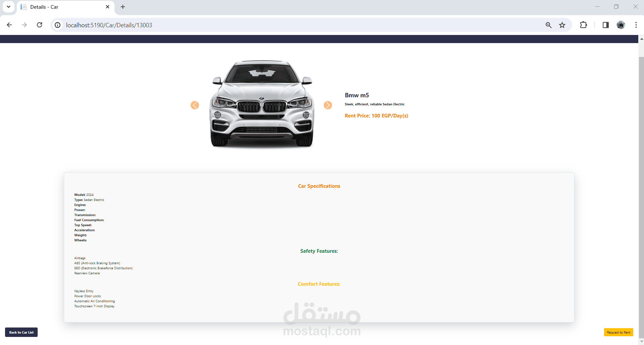
Task: Select the Details - Car tab
Action: tap(66, 7)
